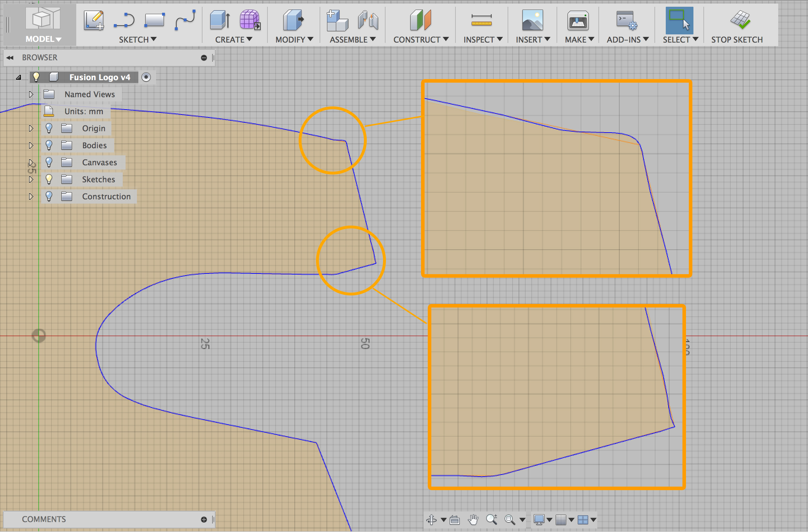
Task: Open the SELECT dropdown menu
Action: 680,40
